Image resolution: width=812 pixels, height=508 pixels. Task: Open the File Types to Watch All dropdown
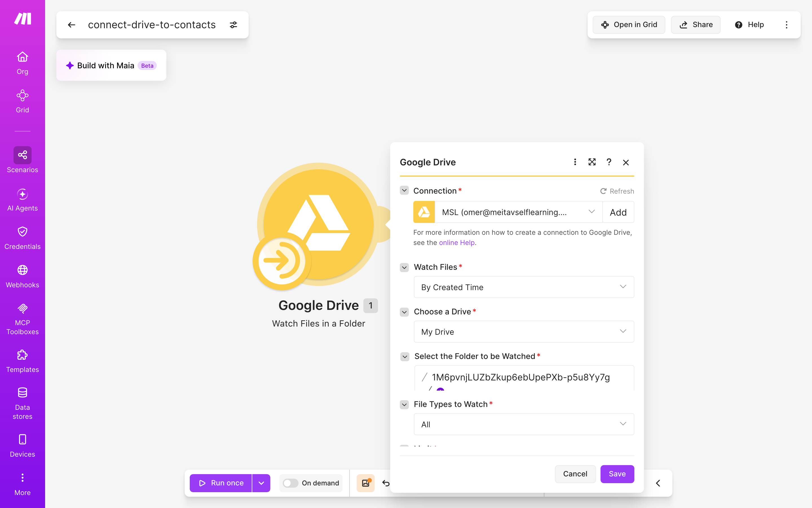pos(524,424)
